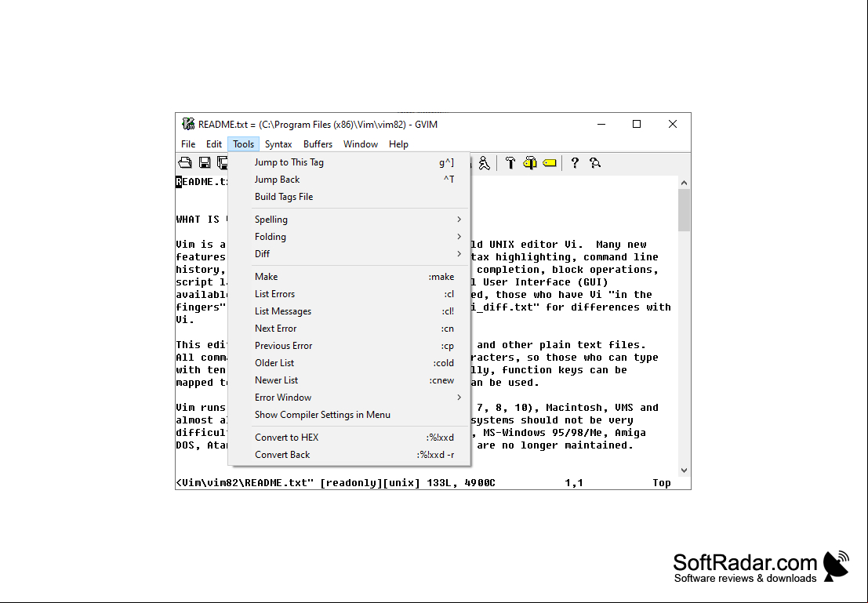This screenshot has height=603, width=868.
Task: Click the cursor position "1,1" in status line
Action: [574, 483]
